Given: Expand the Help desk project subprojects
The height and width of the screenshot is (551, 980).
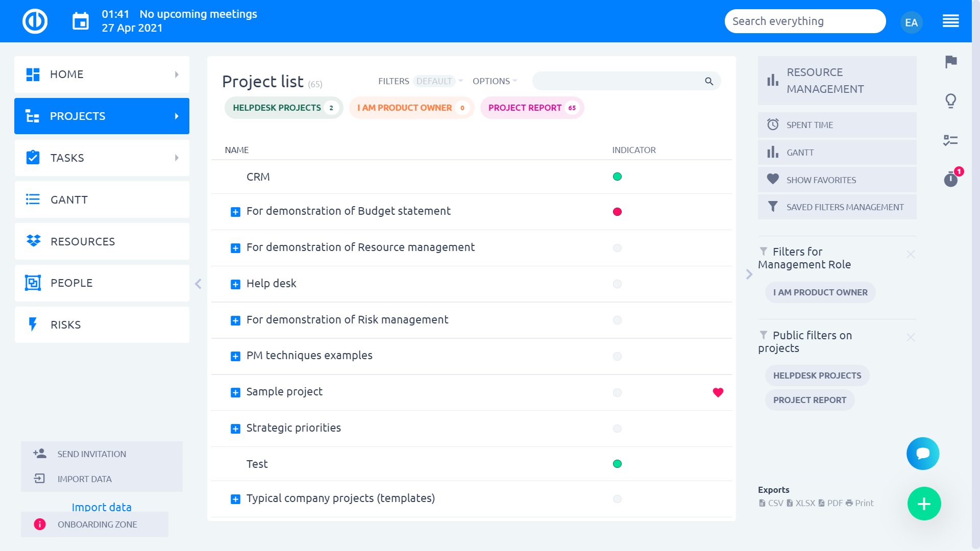Looking at the screenshot, I should tap(235, 284).
